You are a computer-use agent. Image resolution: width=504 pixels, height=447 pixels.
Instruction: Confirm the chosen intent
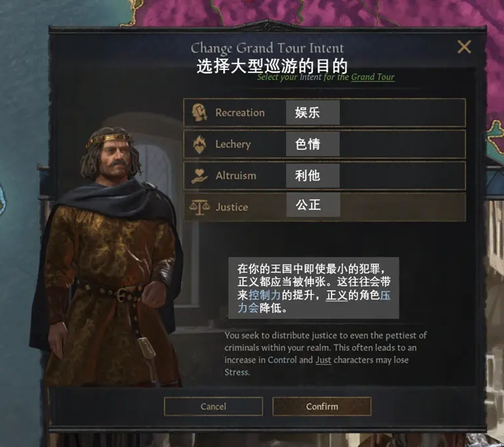click(x=322, y=406)
